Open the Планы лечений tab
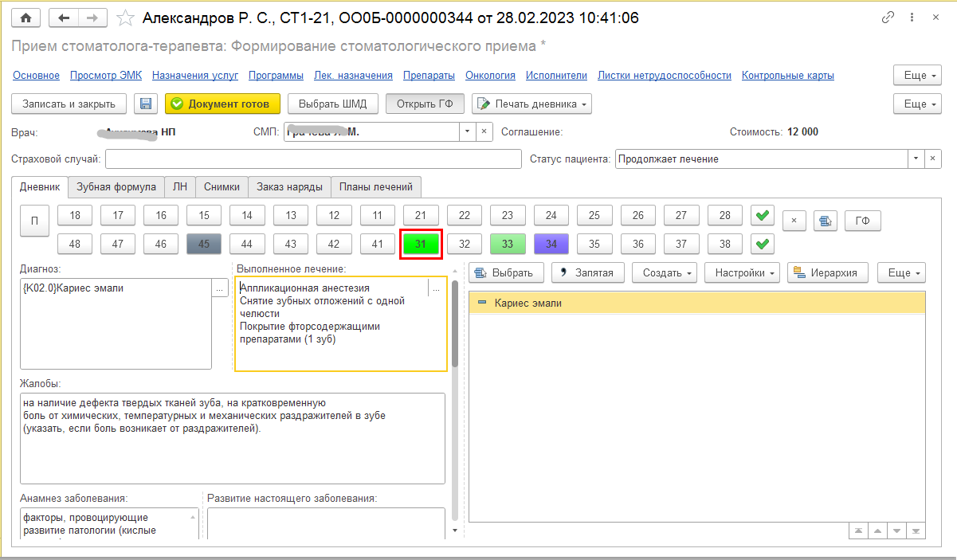Viewport: 957px width, 560px height. [376, 187]
